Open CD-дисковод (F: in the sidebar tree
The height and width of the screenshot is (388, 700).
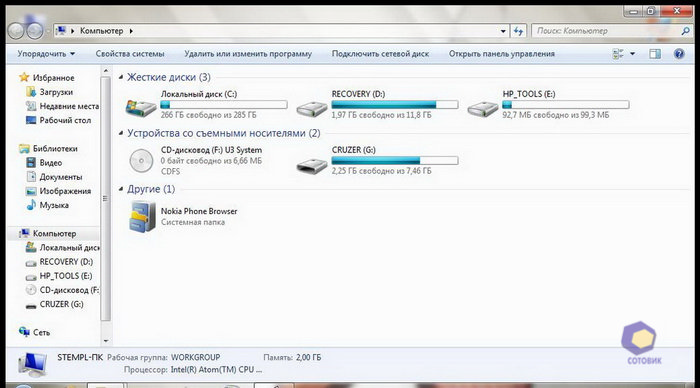point(69,290)
